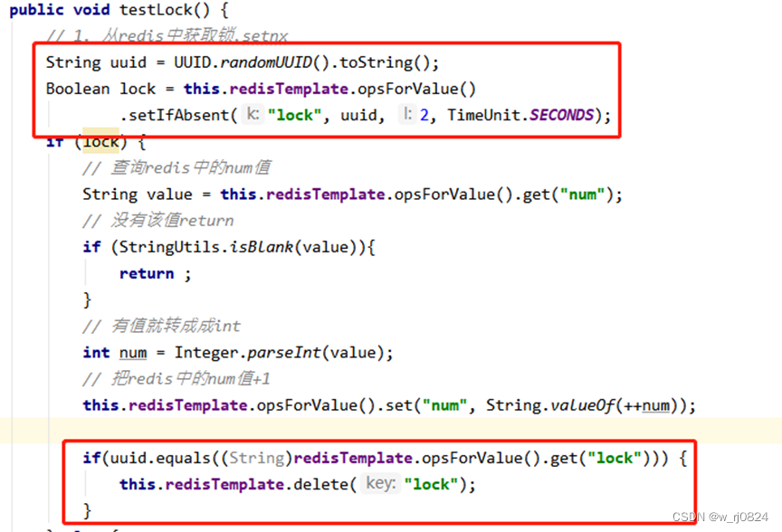This screenshot has height=532, width=782.
Task: Click the k: parameter hint before "lock"
Action: coord(253,114)
